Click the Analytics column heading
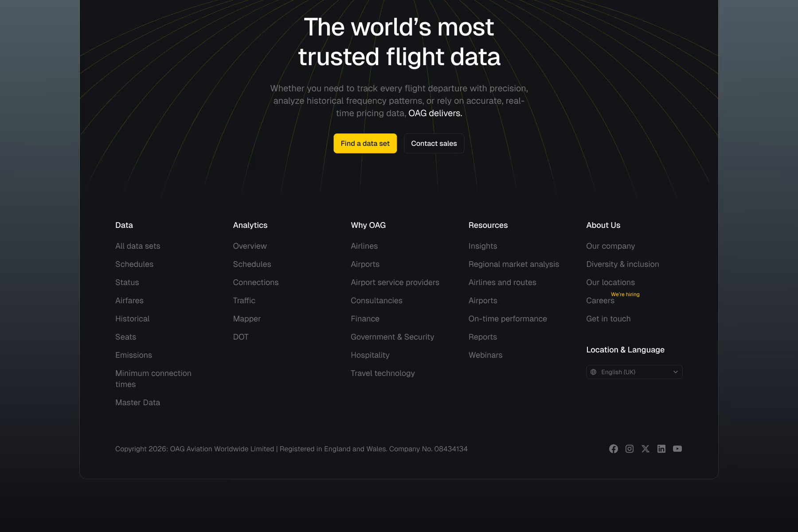 [x=250, y=225]
